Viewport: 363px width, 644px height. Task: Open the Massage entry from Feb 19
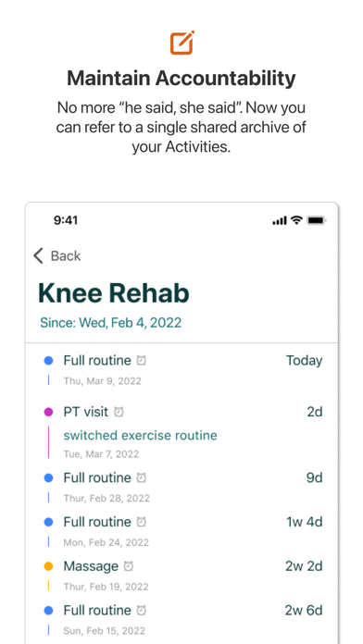click(x=183, y=575)
